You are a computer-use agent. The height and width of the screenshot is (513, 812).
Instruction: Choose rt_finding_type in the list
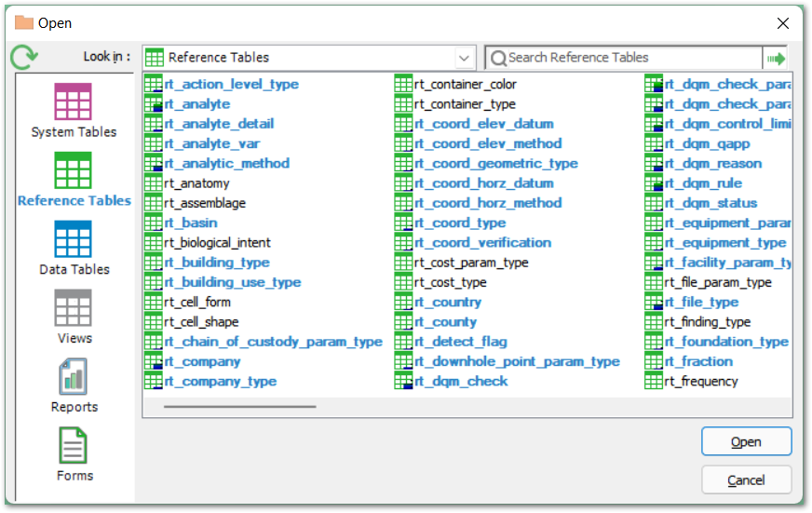708,322
